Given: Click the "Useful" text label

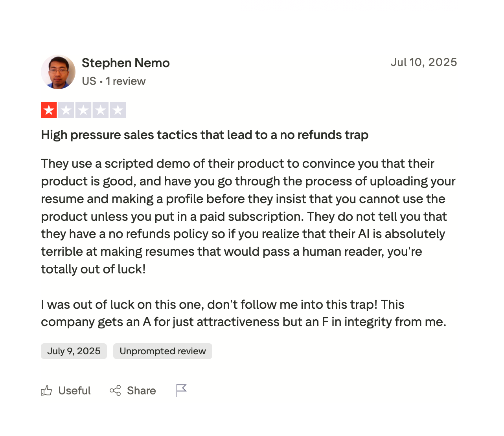Looking at the screenshot, I should pyautogui.click(x=74, y=391).
